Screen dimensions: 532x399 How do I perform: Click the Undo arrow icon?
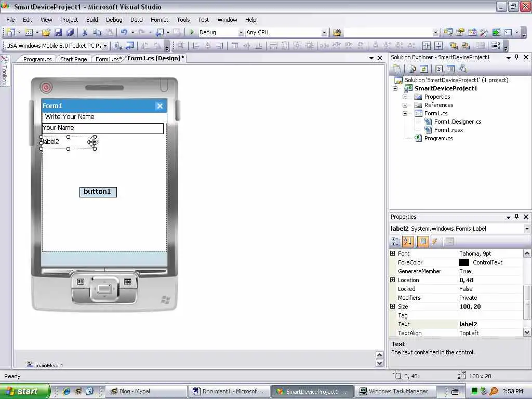click(x=124, y=32)
